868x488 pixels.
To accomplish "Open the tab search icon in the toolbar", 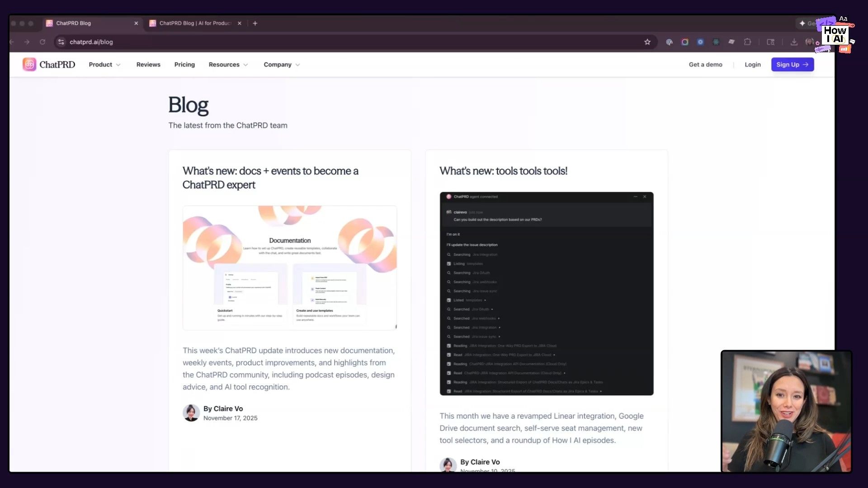I will (771, 42).
